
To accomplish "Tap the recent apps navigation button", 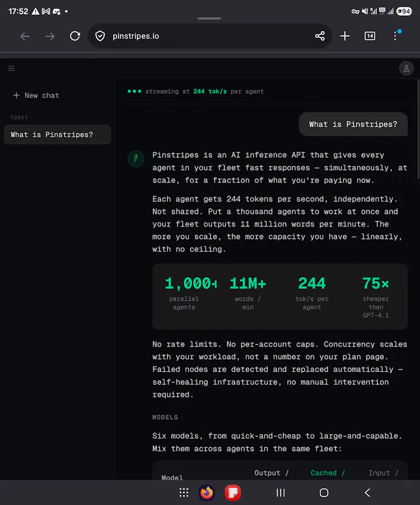I will 281,492.
